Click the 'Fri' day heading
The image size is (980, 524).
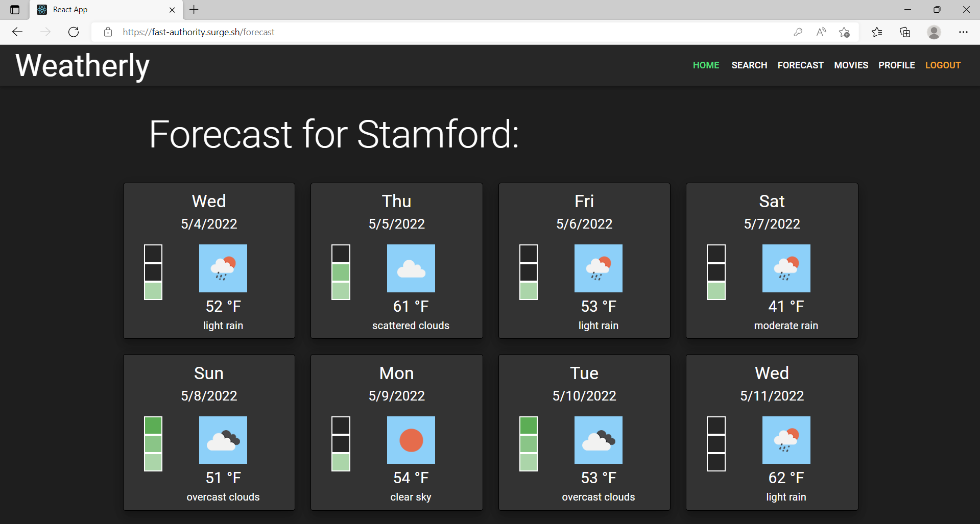coord(584,201)
